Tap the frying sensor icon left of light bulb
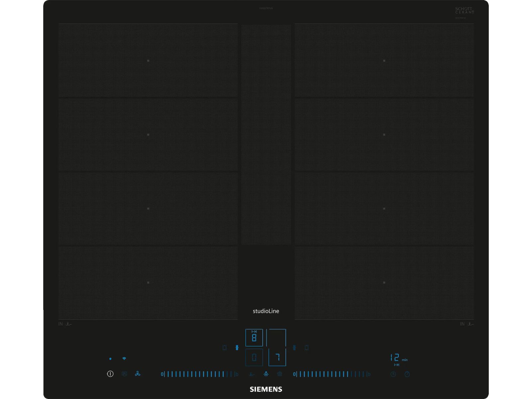532x399 pixels. point(252,374)
